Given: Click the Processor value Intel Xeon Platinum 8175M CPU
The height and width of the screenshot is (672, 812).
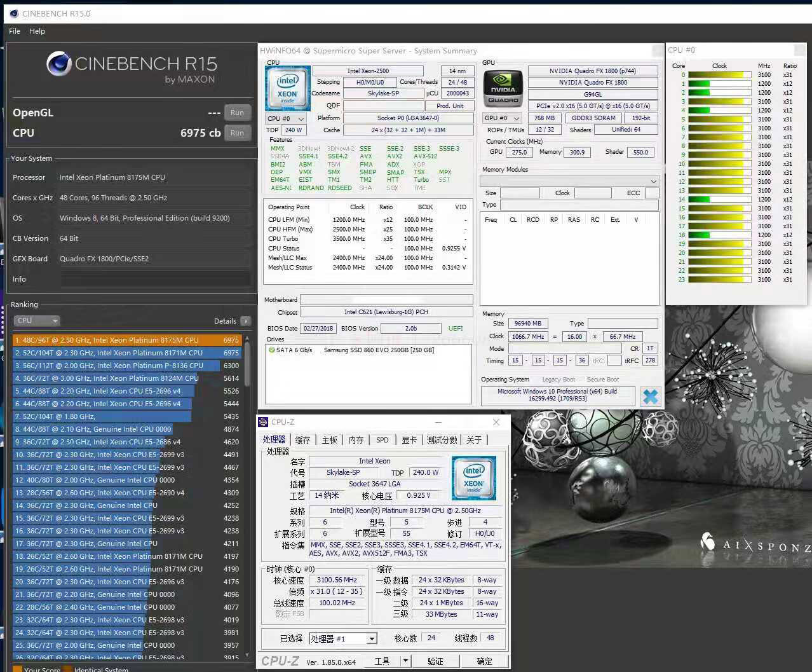Looking at the screenshot, I should point(112,177).
